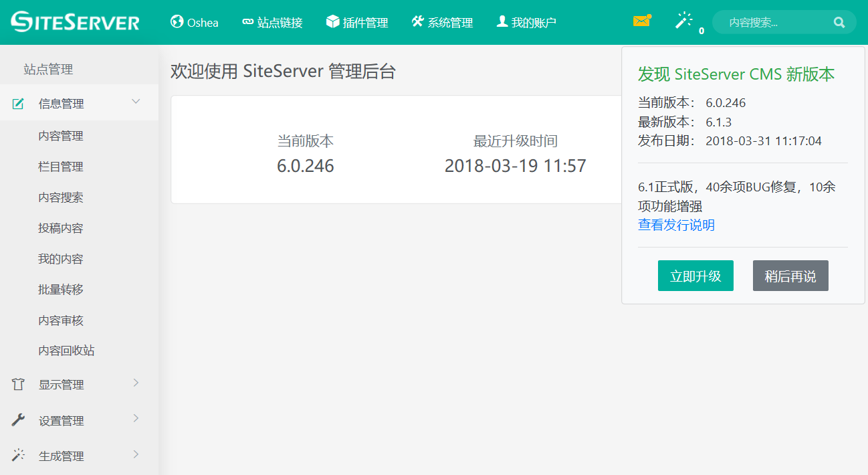Expand the 设置管理 chevron
868x475 pixels.
[x=136, y=418]
